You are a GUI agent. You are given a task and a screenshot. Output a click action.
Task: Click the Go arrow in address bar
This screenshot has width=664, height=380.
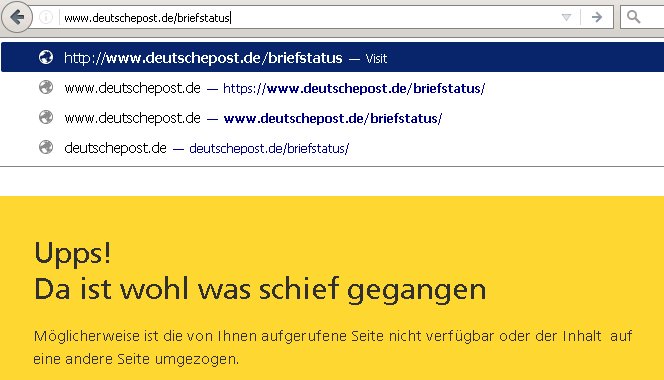[x=597, y=17]
